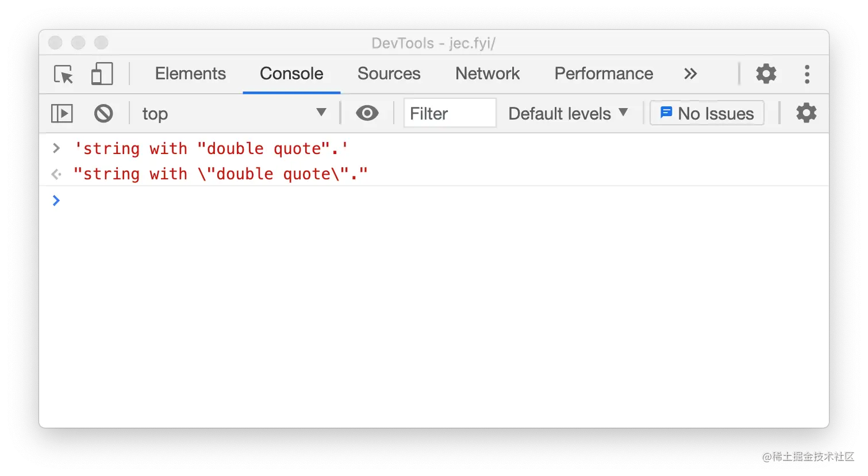
Task: Click the blue issues message icon
Action: 666,112
